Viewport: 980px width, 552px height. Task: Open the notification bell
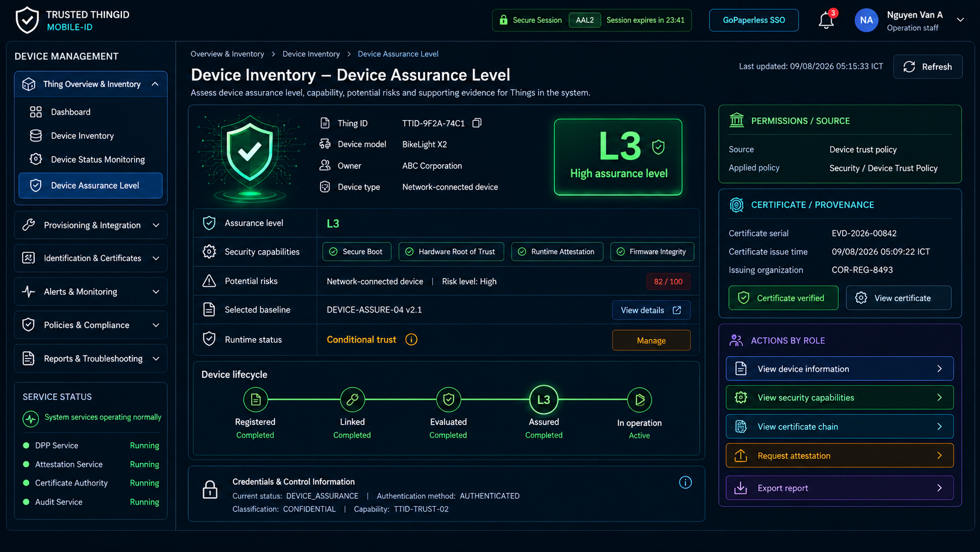coord(826,21)
